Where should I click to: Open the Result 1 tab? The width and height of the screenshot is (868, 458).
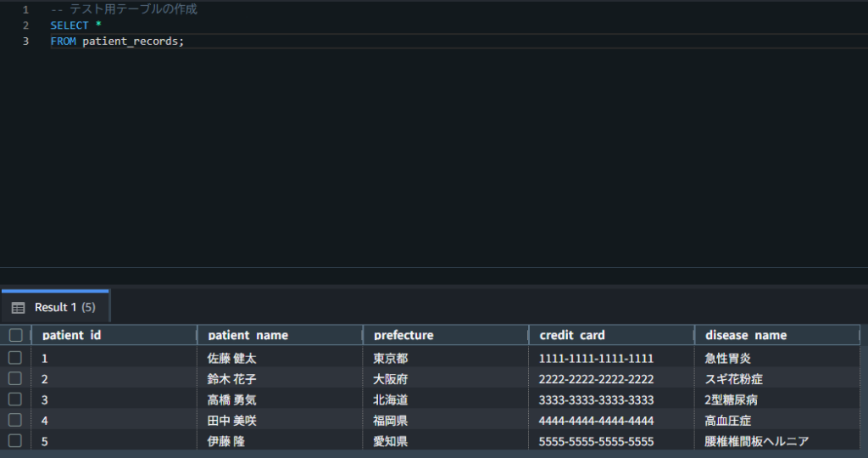[55, 306]
